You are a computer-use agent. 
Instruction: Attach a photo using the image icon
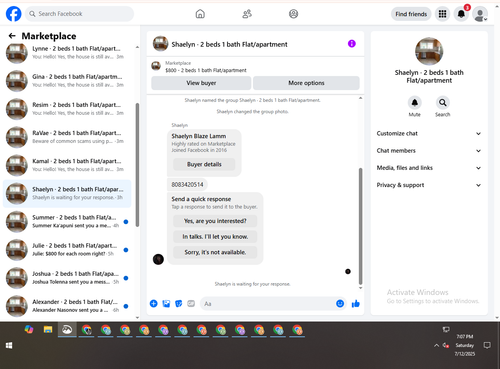(166, 303)
